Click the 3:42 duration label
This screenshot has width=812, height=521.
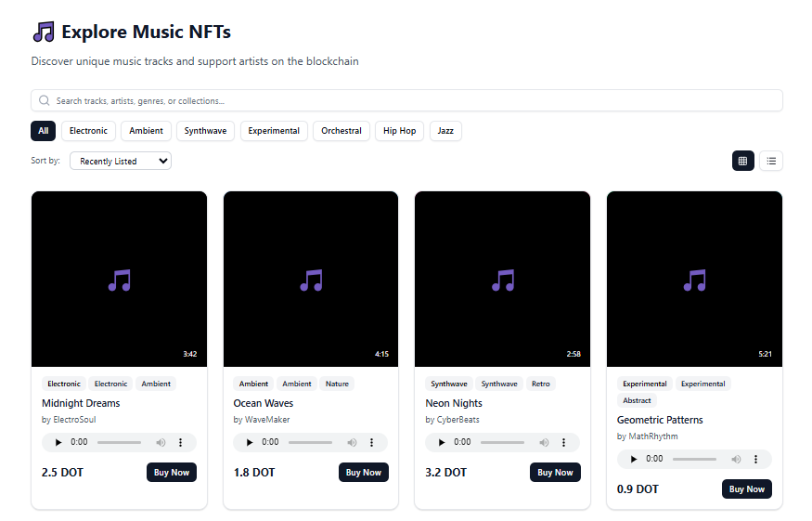(x=190, y=354)
